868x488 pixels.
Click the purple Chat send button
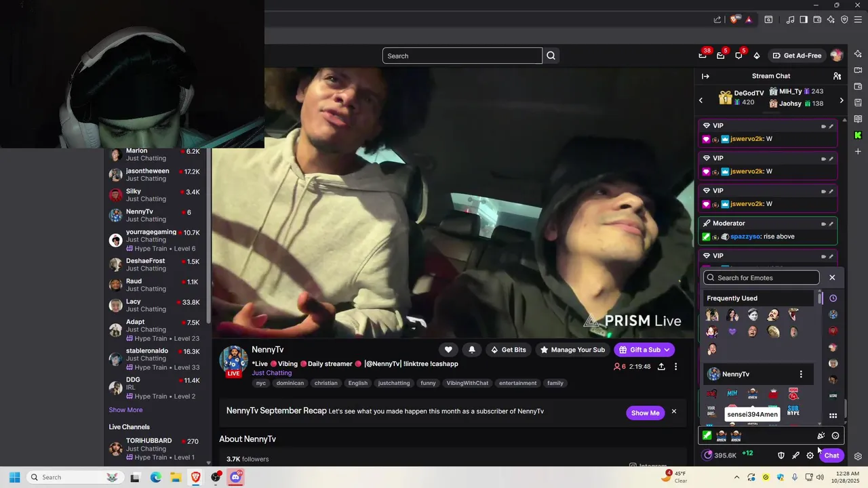pos(832,455)
